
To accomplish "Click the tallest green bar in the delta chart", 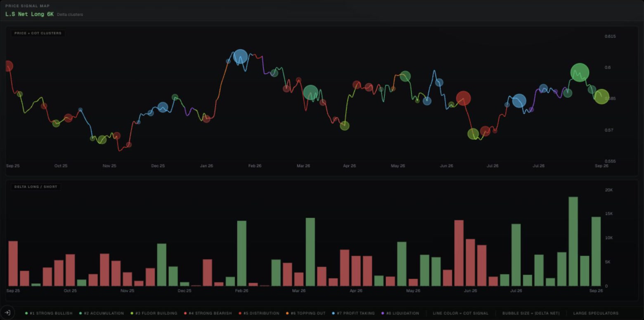I will [x=573, y=241].
